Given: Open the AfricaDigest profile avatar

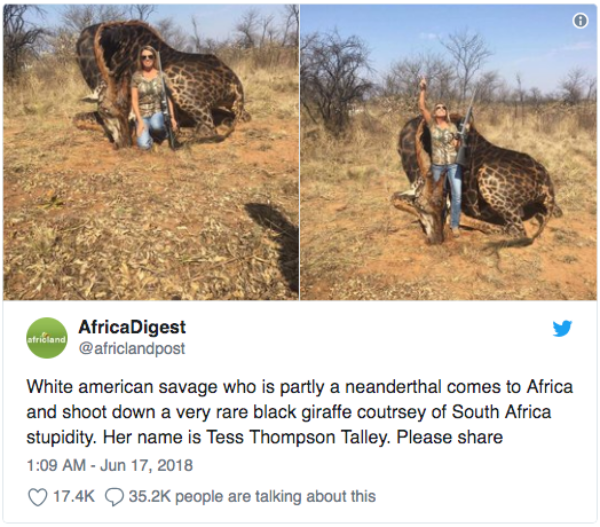Looking at the screenshot, I should [47, 338].
